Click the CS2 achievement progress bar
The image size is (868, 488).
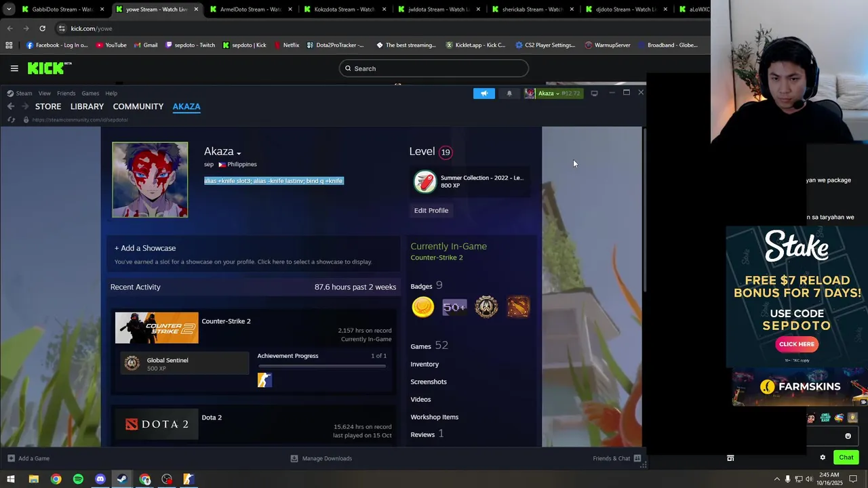322,367
